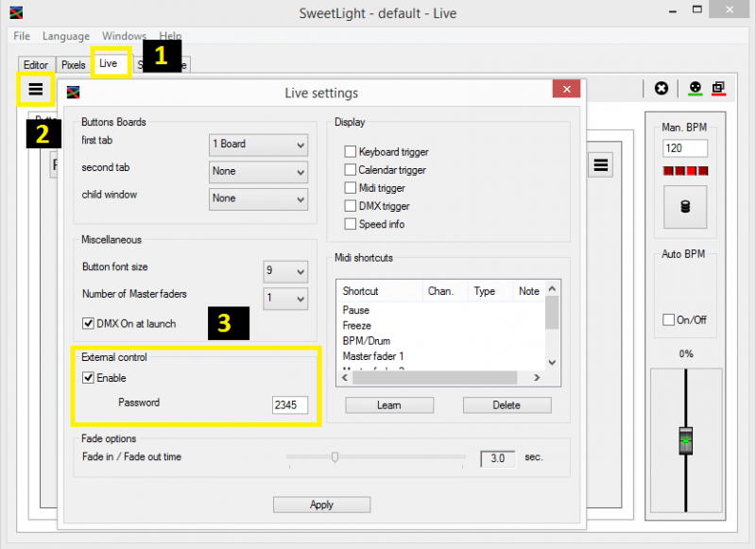Click the Apply button
Viewport: 756px width, 549px height.
[321, 505]
